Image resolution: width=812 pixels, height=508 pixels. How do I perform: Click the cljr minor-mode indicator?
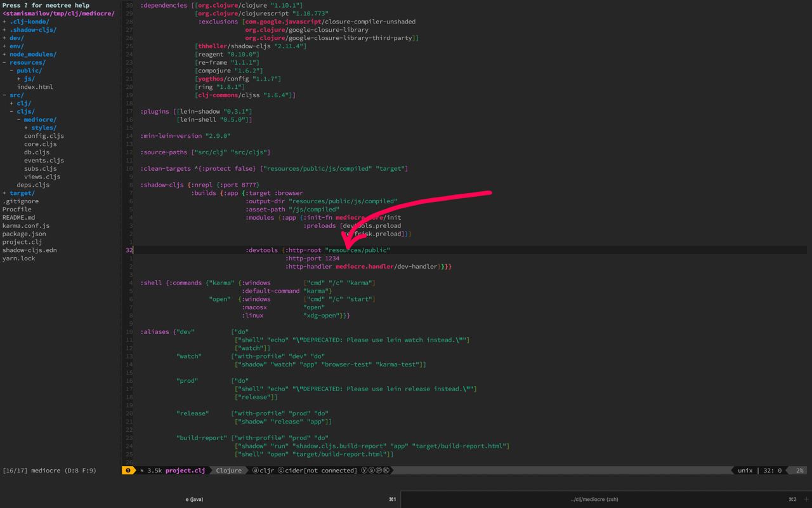click(x=263, y=471)
